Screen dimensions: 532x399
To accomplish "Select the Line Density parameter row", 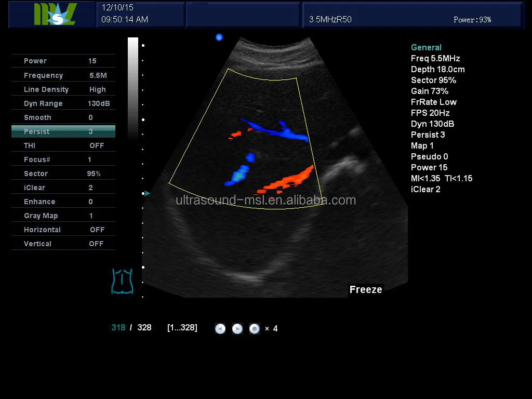I will (63, 89).
